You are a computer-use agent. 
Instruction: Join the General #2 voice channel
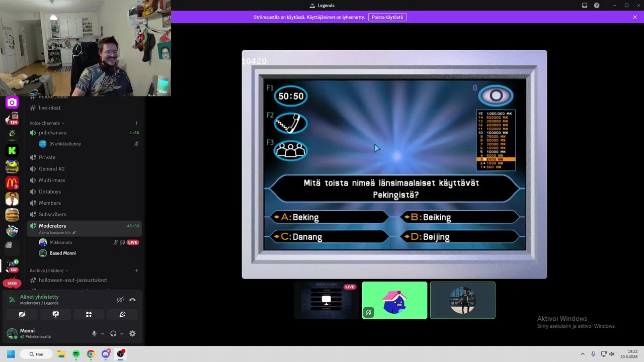point(84,169)
